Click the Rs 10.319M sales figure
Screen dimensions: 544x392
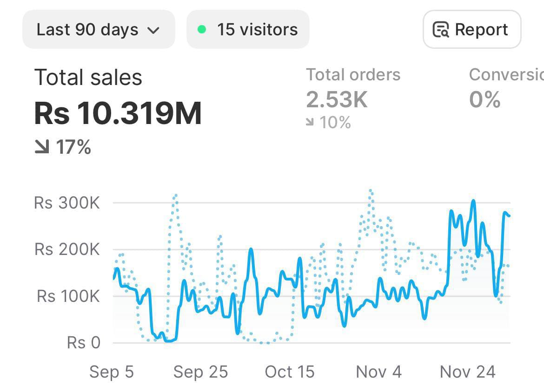(118, 113)
